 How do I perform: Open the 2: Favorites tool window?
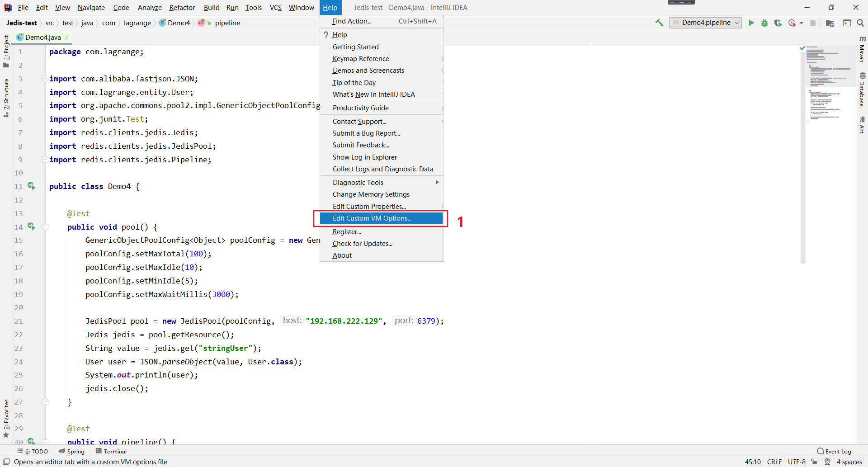tap(6, 418)
